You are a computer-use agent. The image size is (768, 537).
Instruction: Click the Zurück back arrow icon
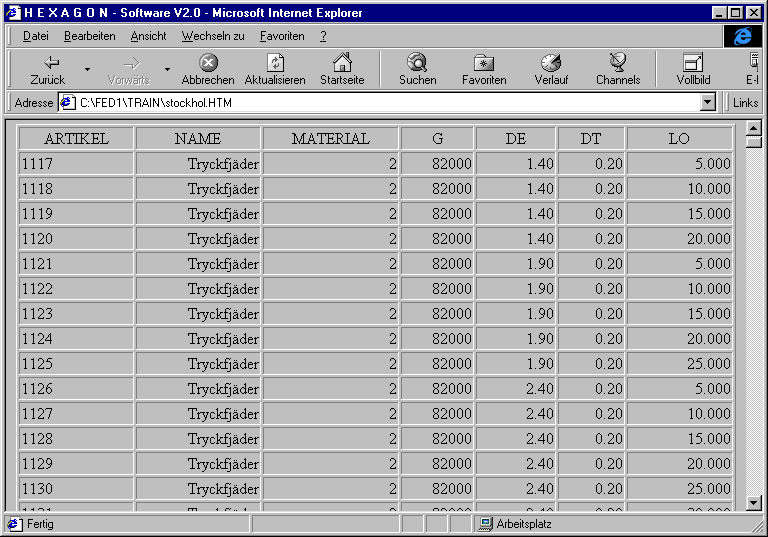[47, 63]
